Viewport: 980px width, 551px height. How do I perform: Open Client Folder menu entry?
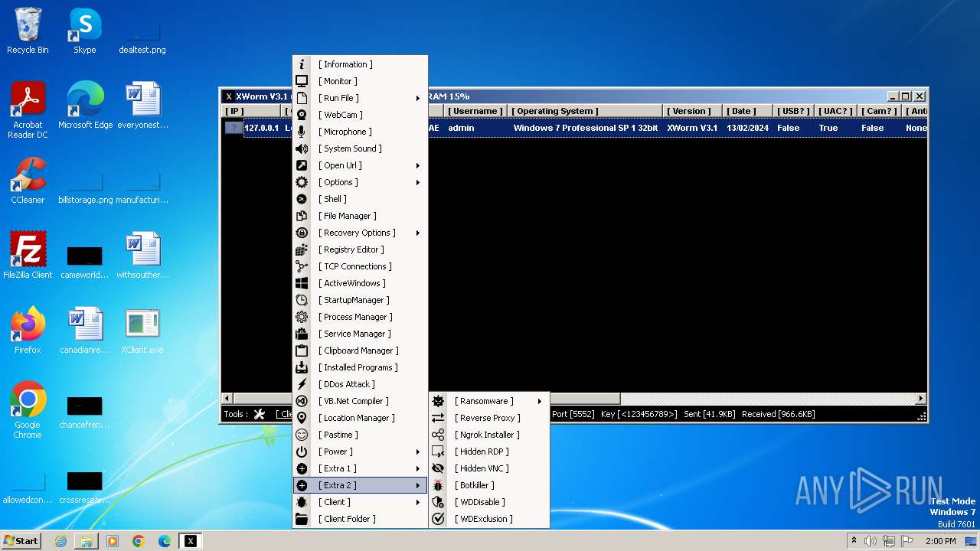pyautogui.click(x=360, y=519)
